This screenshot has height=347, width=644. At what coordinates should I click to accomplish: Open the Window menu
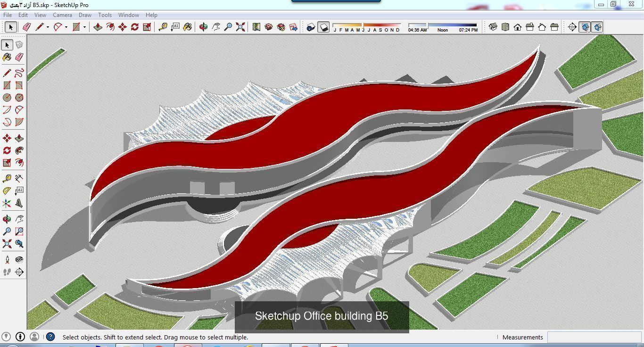tap(128, 15)
